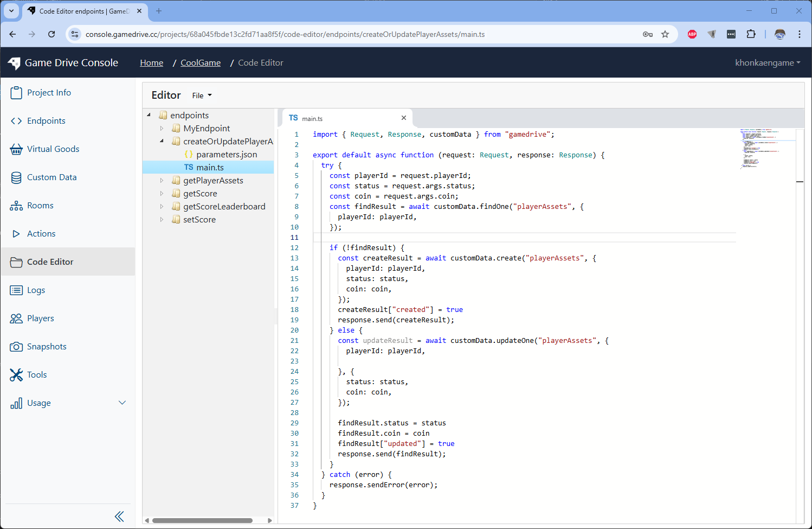Collapse the Usage menu chevron

coord(123,403)
